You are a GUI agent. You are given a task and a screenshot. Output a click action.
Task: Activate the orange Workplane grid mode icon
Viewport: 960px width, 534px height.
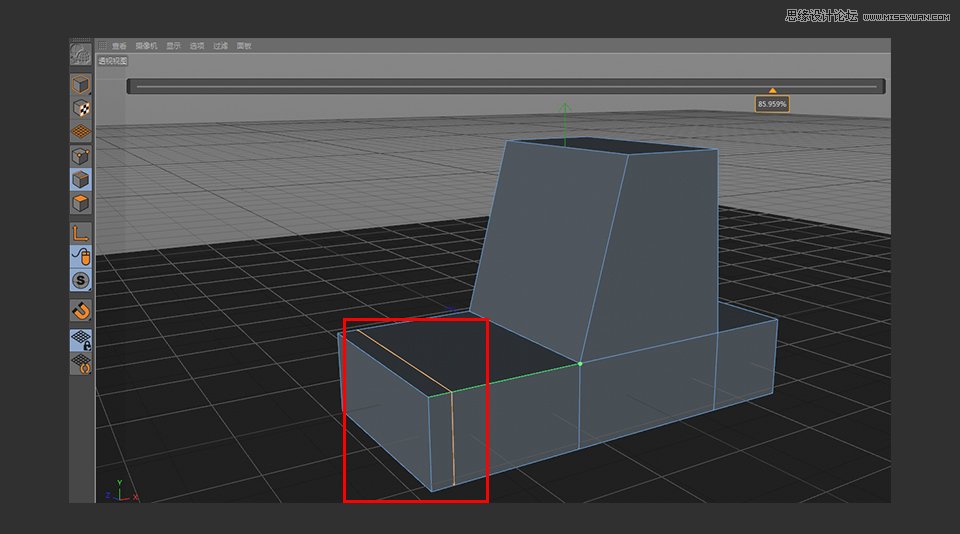[81, 131]
